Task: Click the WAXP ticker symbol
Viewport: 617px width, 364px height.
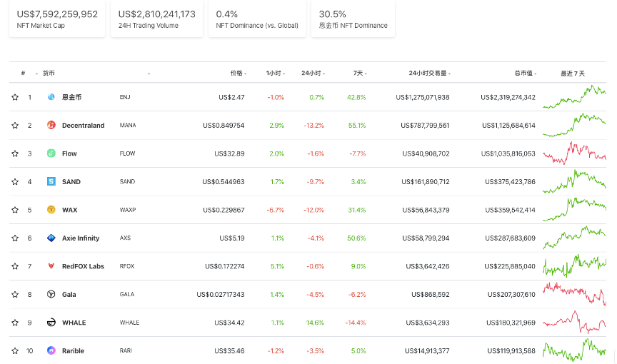Action: click(x=128, y=210)
